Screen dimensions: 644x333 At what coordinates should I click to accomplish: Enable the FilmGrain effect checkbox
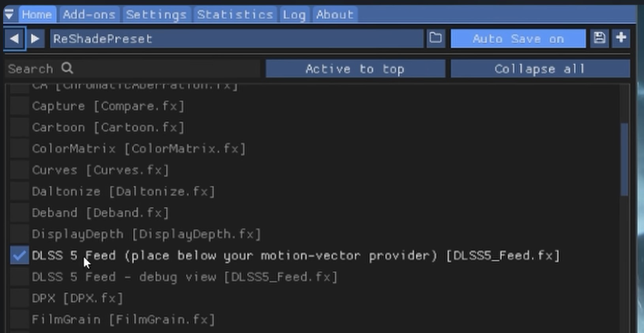[19, 320]
